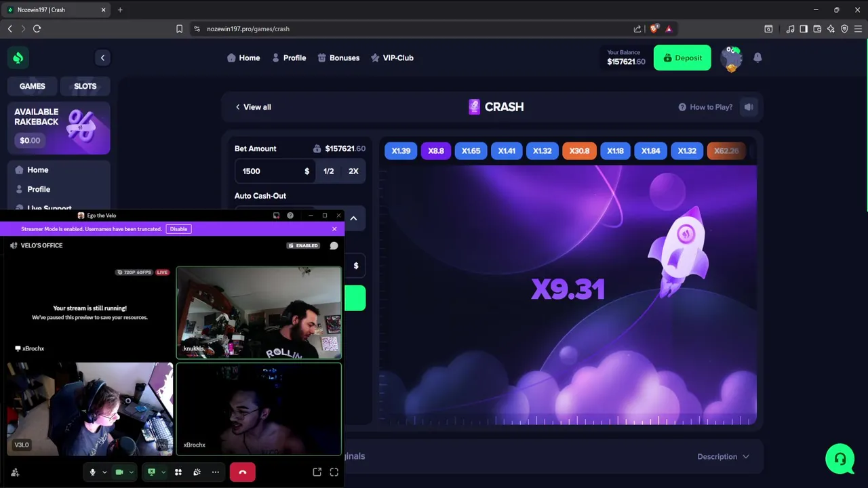
Task: Mute the Crash game sound
Action: [749, 107]
